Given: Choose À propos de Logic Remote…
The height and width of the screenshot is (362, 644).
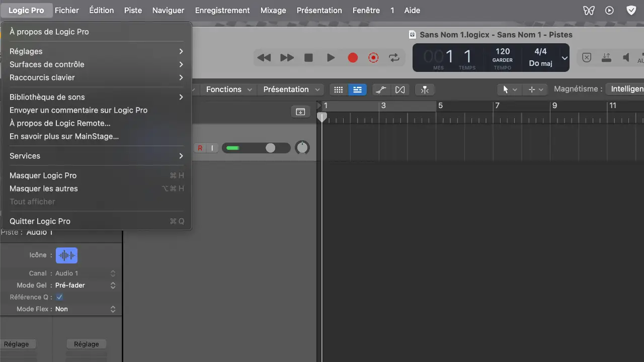Looking at the screenshot, I should 97,123.
